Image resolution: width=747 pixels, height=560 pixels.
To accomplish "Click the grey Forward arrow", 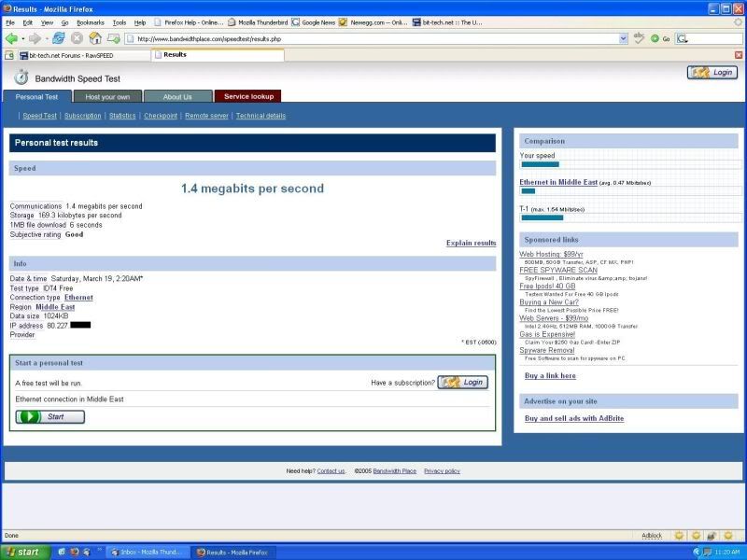I will pos(35,38).
